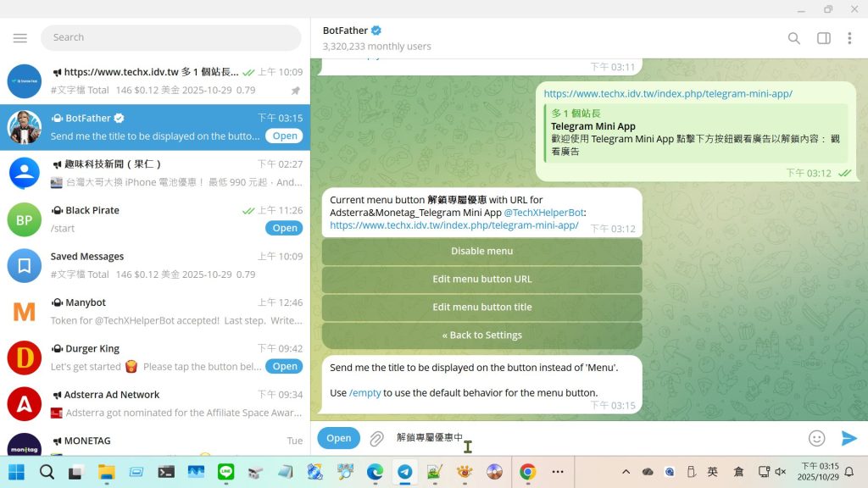The image size is (868, 488).
Task: Focus the chat list Search field
Action: click(x=170, y=37)
